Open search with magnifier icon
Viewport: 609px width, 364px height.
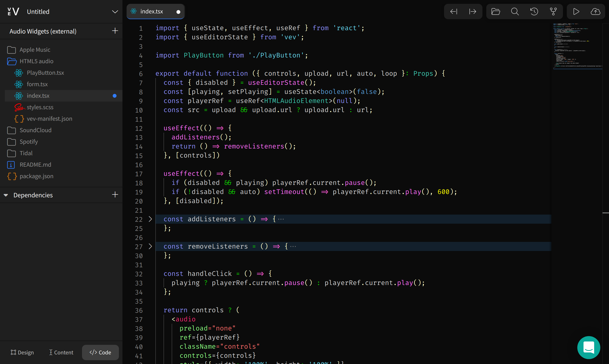(x=515, y=11)
